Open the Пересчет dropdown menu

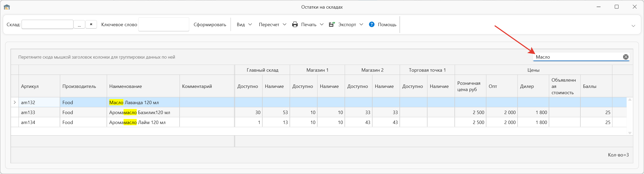[x=272, y=24]
